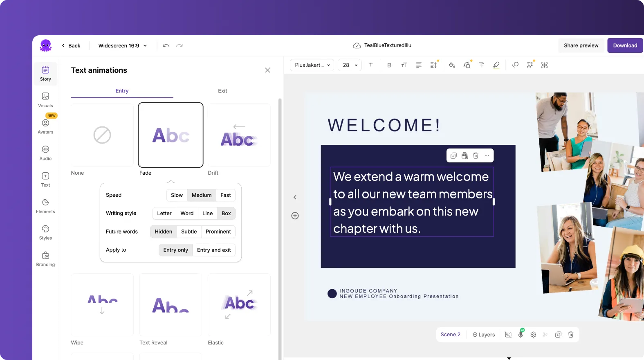
Task: Open the Avatars panel
Action: coord(45,126)
